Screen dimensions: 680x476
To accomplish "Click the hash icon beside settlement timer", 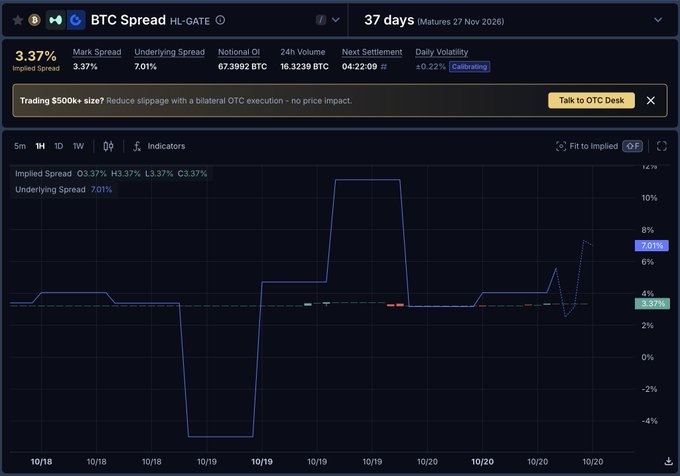I will click(x=383, y=67).
